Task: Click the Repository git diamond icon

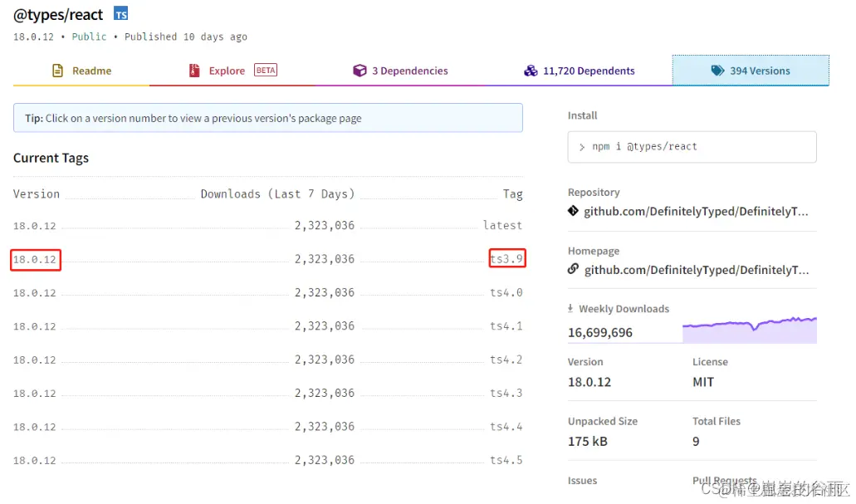Action: coord(573,211)
